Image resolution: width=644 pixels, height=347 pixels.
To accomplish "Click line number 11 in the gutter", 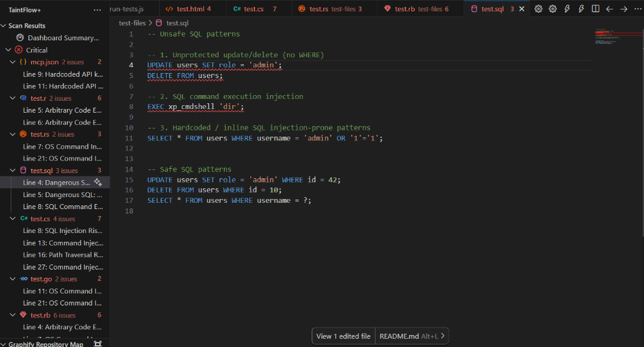I will pos(129,138).
